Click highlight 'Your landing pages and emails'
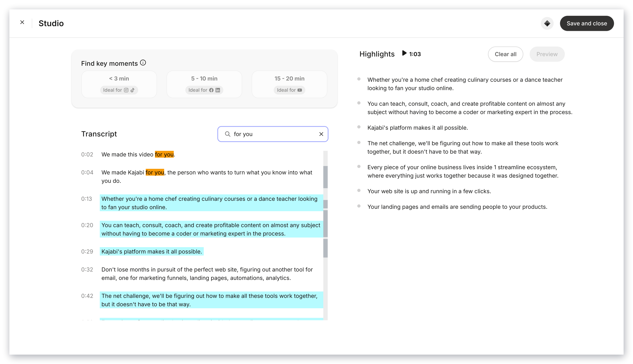This screenshot has height=364, width=633. [457, 207]
